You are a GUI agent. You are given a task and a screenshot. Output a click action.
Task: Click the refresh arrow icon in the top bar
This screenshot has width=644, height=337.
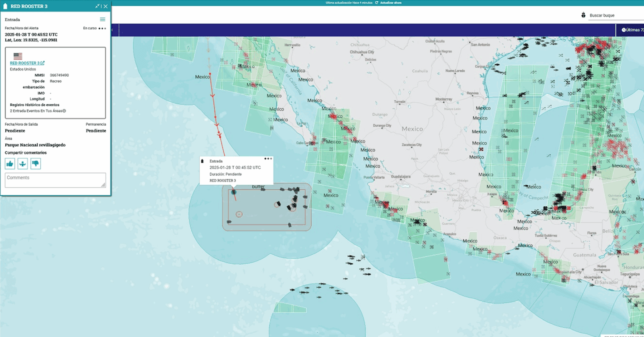point(376,3)
